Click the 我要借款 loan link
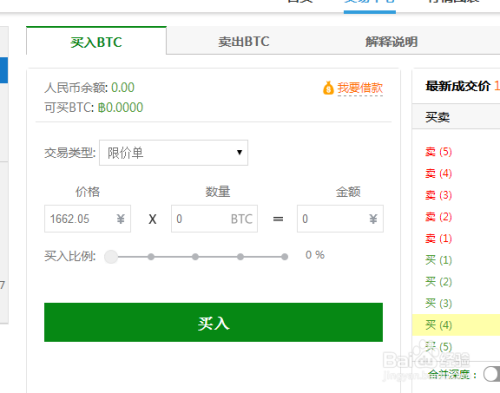Image resolution: width=500 pixels, height=393 pixels. pos(360,88)
